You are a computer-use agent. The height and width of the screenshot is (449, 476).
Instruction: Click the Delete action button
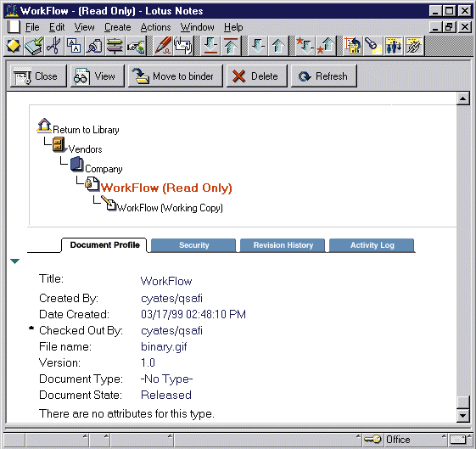pyautogui.click(x=256, y=76)
